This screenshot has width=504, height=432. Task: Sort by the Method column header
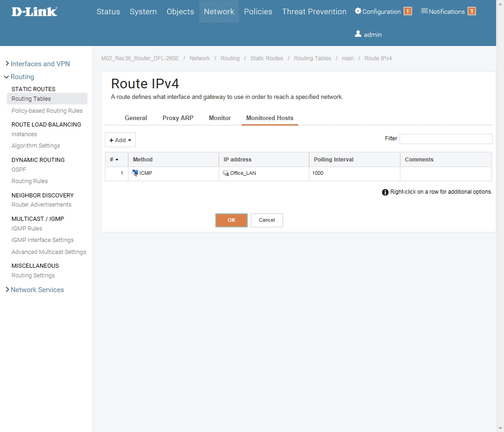(174, 160)
